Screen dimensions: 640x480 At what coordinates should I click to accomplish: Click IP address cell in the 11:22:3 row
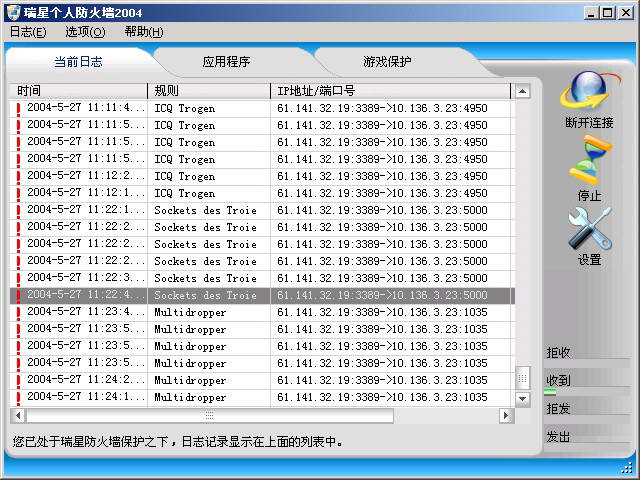pos(382,278)
